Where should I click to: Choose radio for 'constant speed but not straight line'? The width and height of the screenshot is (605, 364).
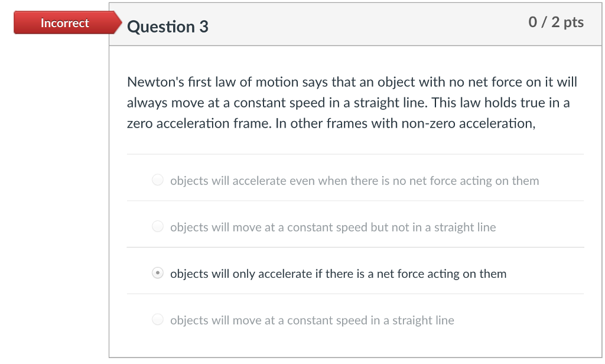click(x=158, y=226)
